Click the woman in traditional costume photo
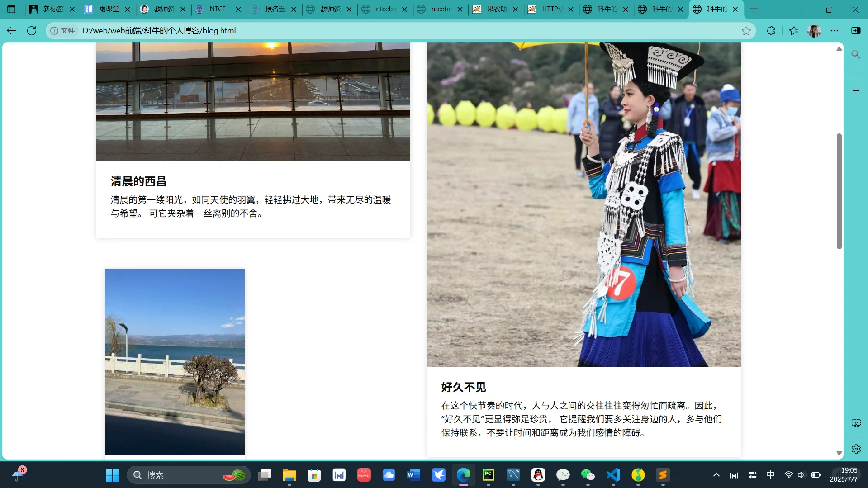The height and width of the screenshot is (488, 868). (x=584, y=204)
